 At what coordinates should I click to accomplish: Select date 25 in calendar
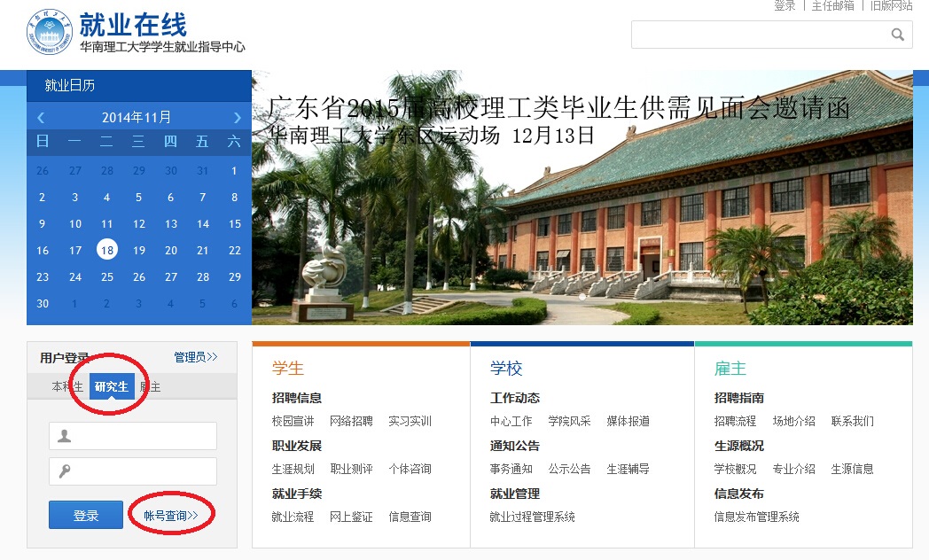point(106,276)
